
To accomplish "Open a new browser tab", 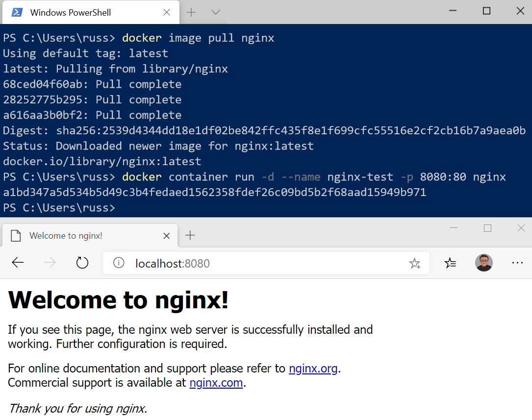I will tap(190, 235).
